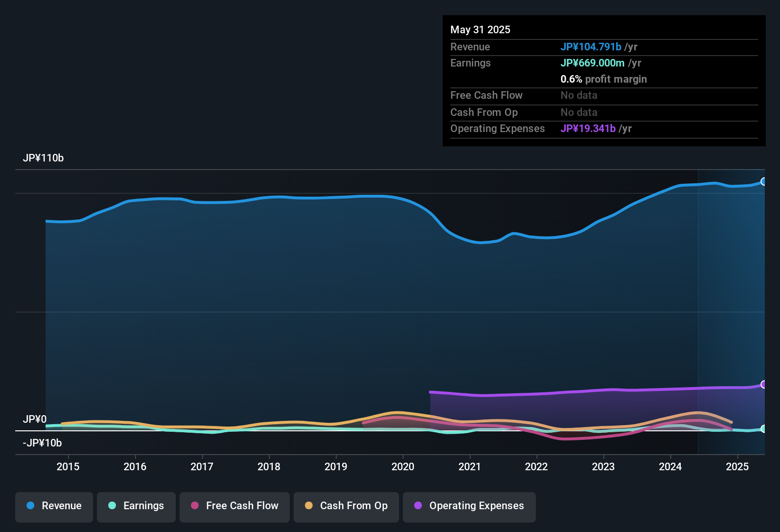The image size is (780, 532).
Task: Click the JP¥0 y-axis label
Action: 35,419
